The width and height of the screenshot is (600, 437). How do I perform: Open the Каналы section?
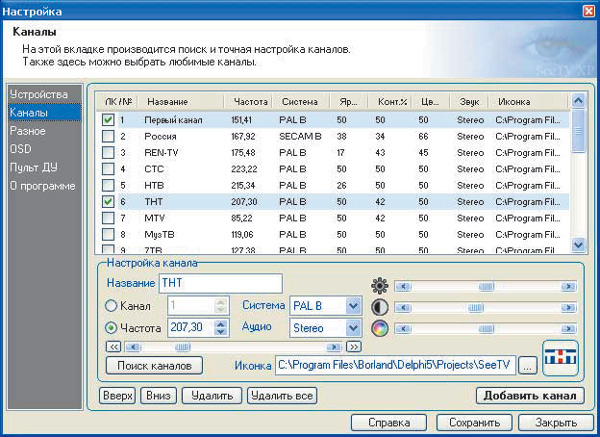(45, 113)
